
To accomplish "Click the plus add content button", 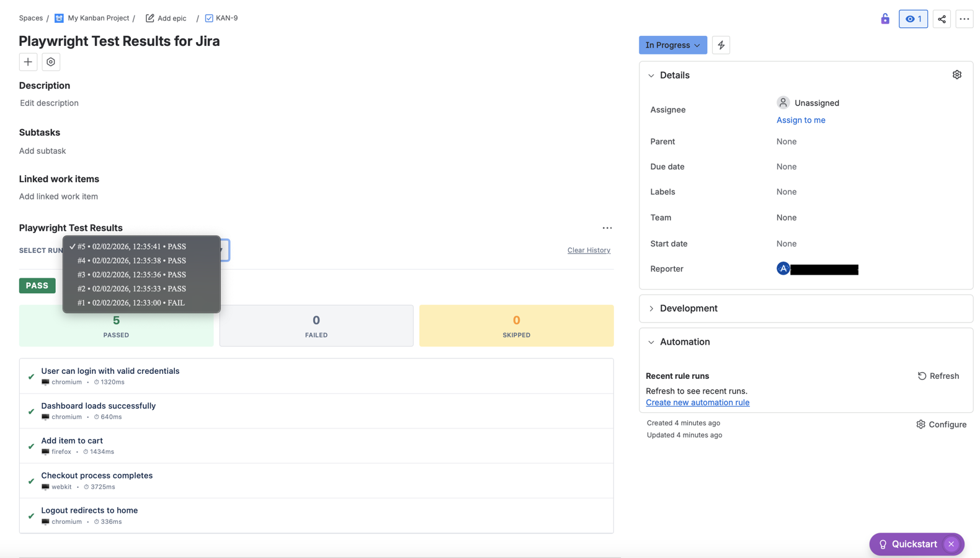I will pos(28,62).
